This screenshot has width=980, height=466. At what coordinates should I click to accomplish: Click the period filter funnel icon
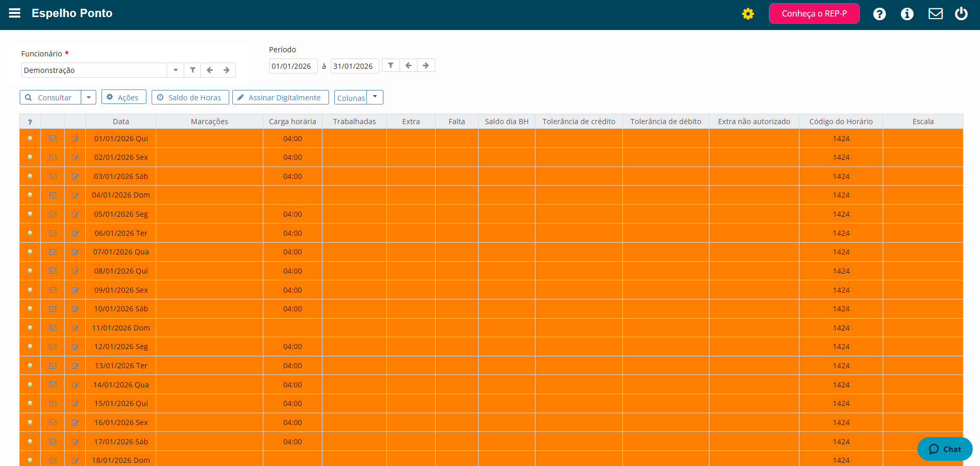(x=391, y=65)
